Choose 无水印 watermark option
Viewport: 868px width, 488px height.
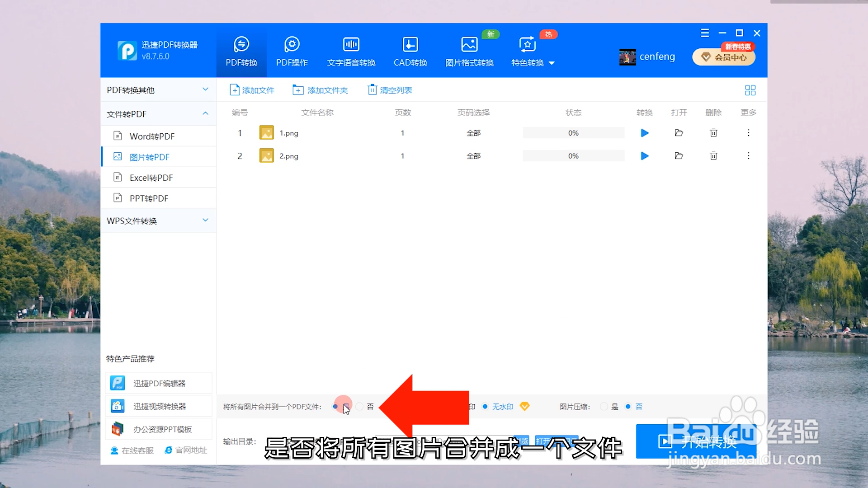coord(486,406)
